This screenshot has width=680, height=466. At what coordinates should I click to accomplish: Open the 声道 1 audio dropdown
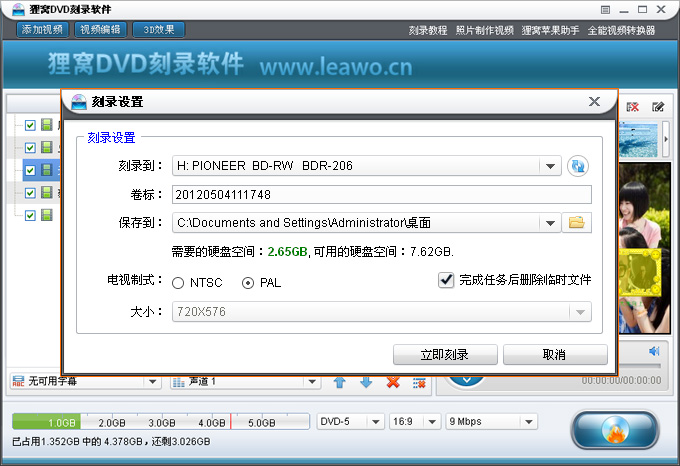tap(312, 382)
